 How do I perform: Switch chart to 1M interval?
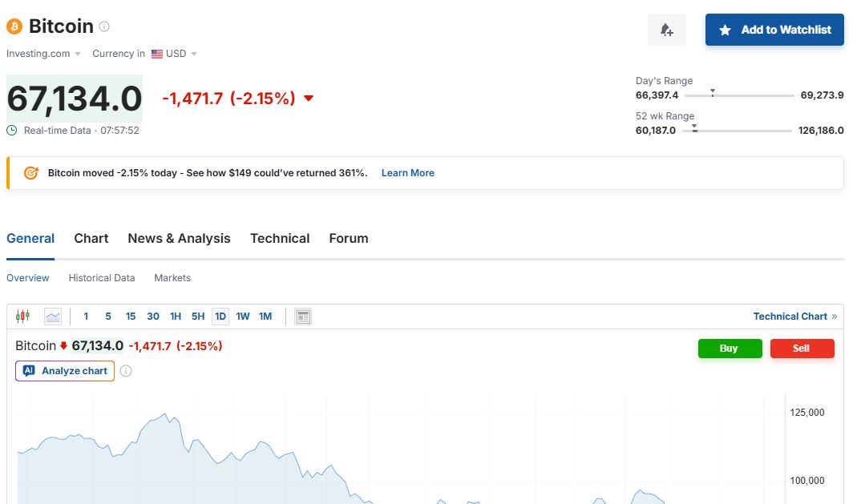(x=265, y=317)
